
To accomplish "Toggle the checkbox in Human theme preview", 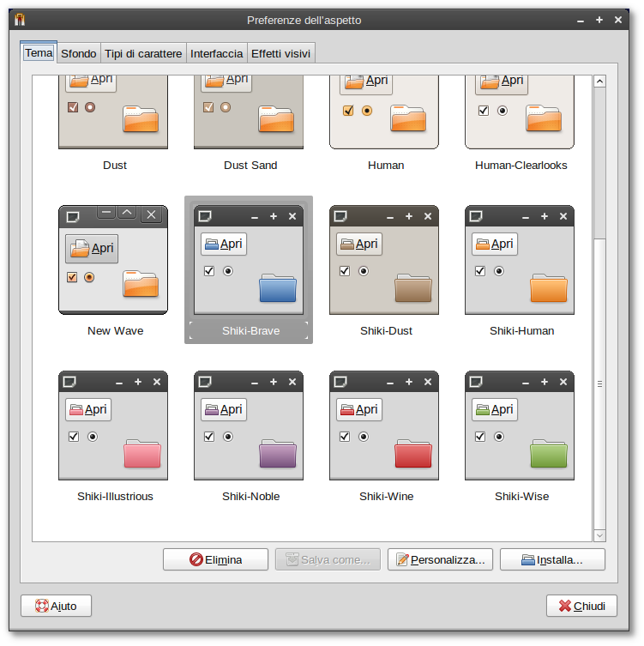I will click(348, 111).
